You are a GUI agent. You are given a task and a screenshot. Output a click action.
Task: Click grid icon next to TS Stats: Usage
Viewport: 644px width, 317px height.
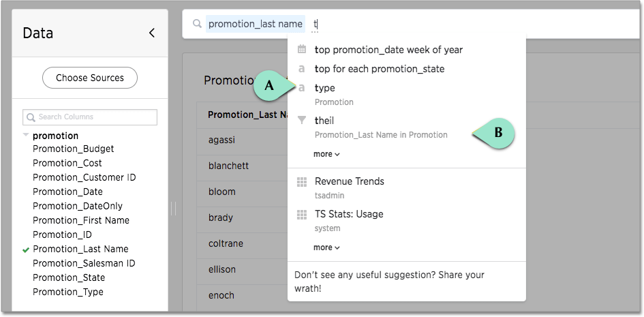pyautogui.click(x=302, y=215)
